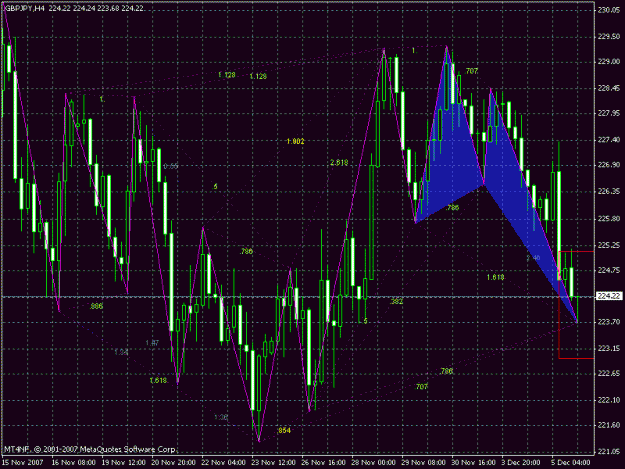Select the 221.60 price scale value

click(609, 426)
